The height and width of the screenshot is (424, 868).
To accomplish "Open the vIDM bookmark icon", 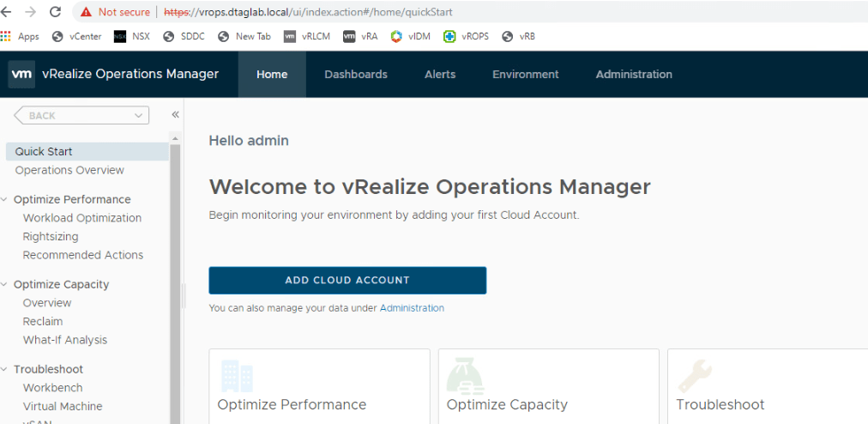I will 396,36.
